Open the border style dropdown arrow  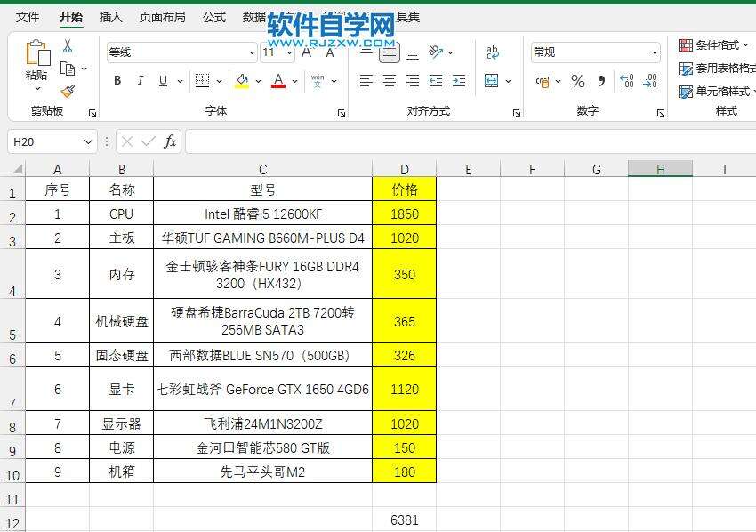coord(218,81)
